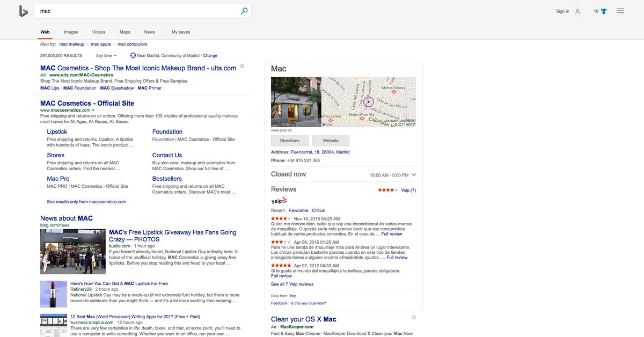Image resolution: width=644 pixels, height=337 pixels.
Task: Click the Directions button
Action: [290, 141]
